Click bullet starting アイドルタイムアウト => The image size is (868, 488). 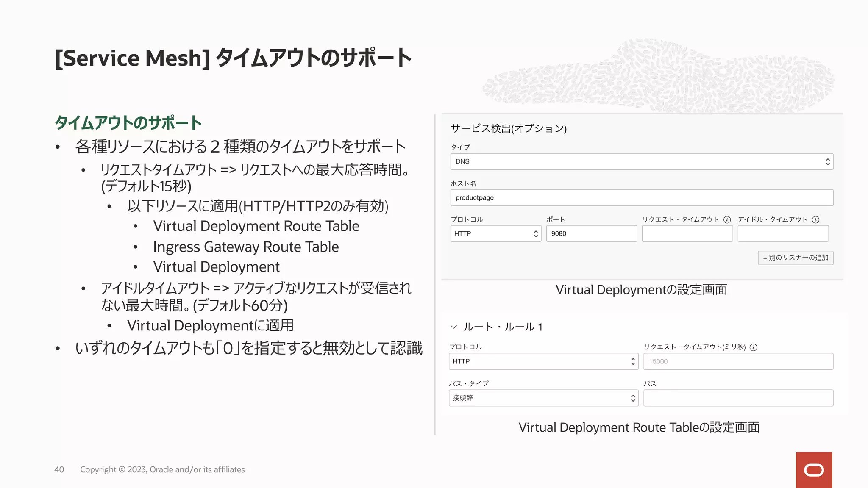256,297
